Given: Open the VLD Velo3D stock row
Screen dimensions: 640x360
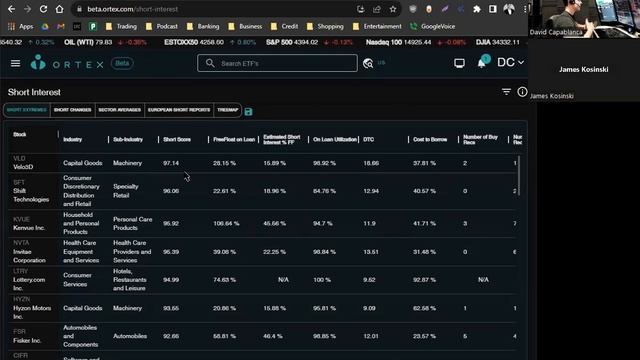Looking at the screenshot, I should coord(261,163).
